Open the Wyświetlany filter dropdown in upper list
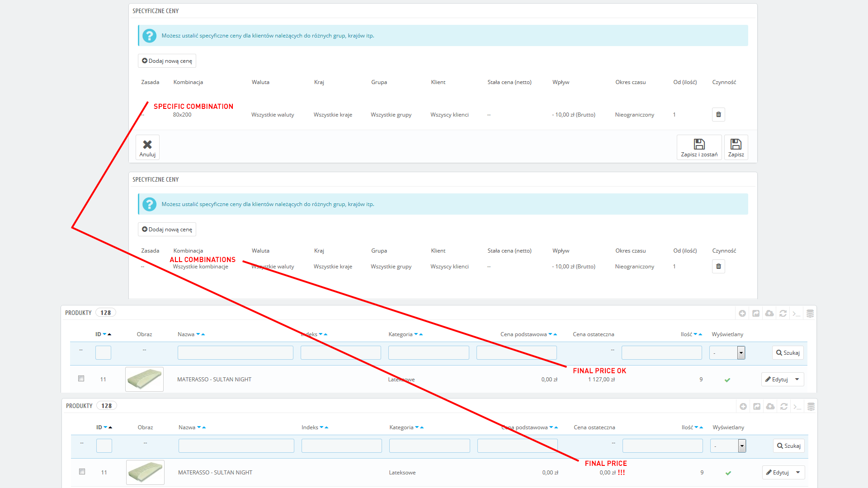The width and height of the screenshot is (868, 488). click(x=727, y=353)
